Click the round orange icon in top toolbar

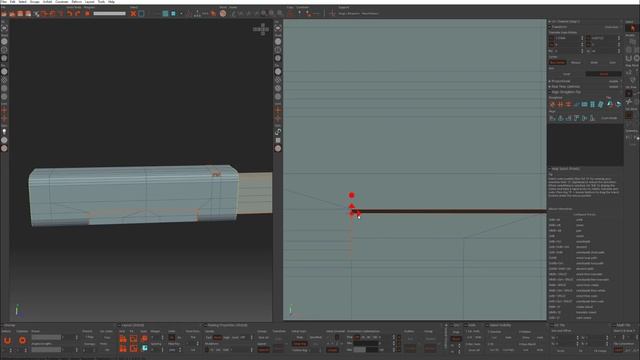(x=223, y=13)
